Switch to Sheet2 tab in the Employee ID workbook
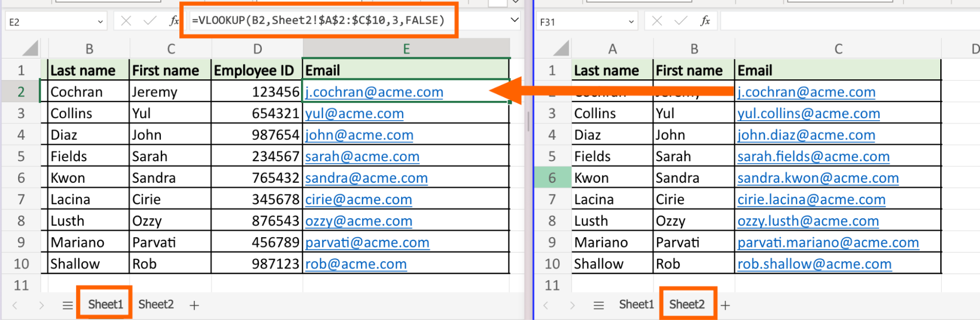 point(156,304)
